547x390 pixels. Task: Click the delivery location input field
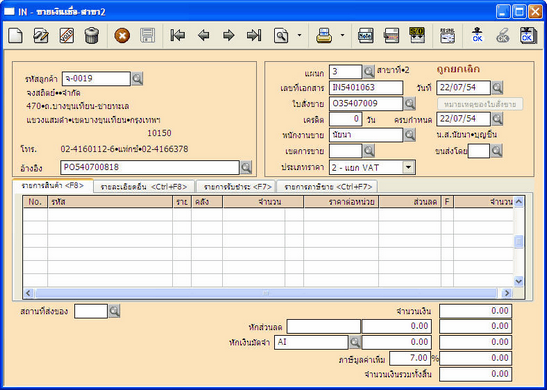click(x=91, y=311)
